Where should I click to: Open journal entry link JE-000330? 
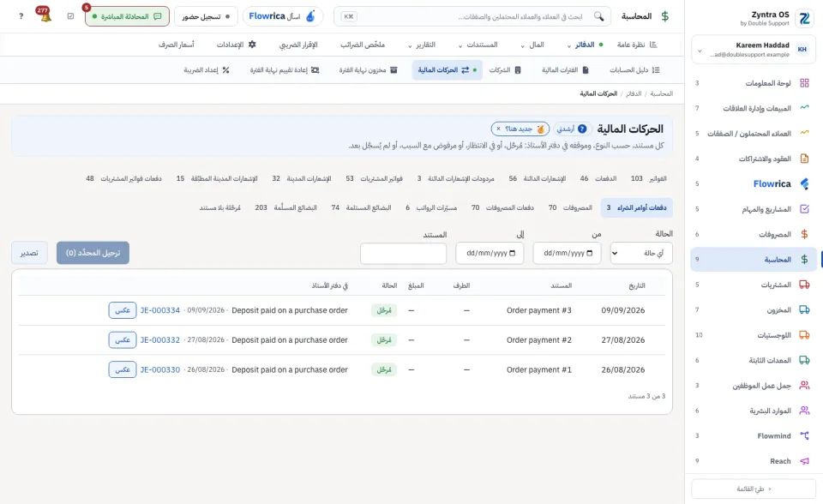[x=160, y=369]
